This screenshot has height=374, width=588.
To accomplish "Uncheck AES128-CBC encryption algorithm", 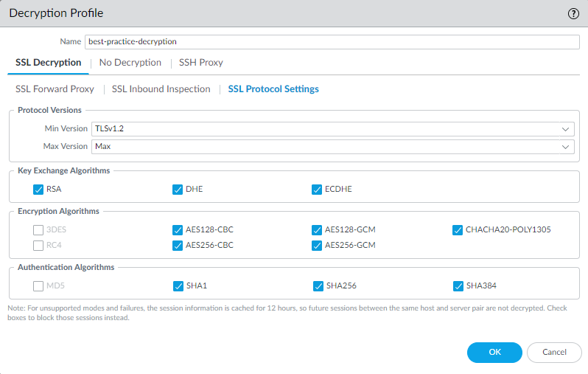I will coord(178,229).
